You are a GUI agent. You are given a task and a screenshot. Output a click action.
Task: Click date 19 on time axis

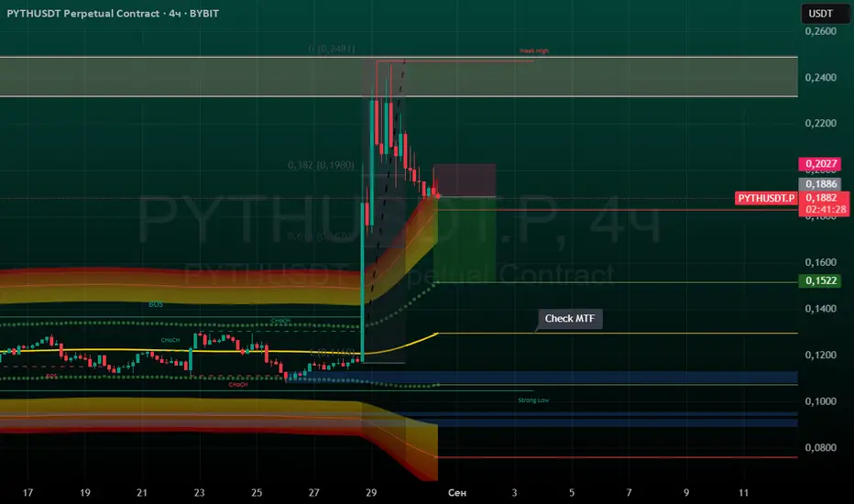click(x=85, y=493)
